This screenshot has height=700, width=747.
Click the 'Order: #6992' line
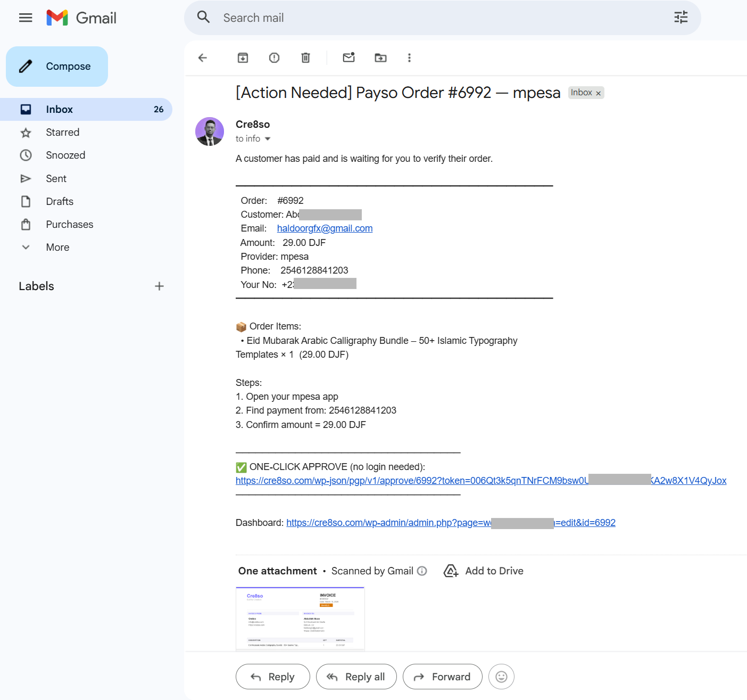point(272,201)
